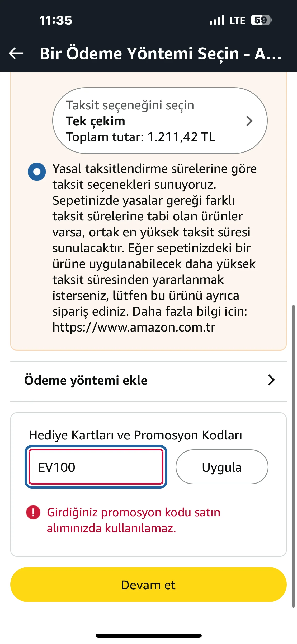Open 'Ödeme yöntemi ekle' row label
The width and height of the screenshot is (297, 644).
86,380
